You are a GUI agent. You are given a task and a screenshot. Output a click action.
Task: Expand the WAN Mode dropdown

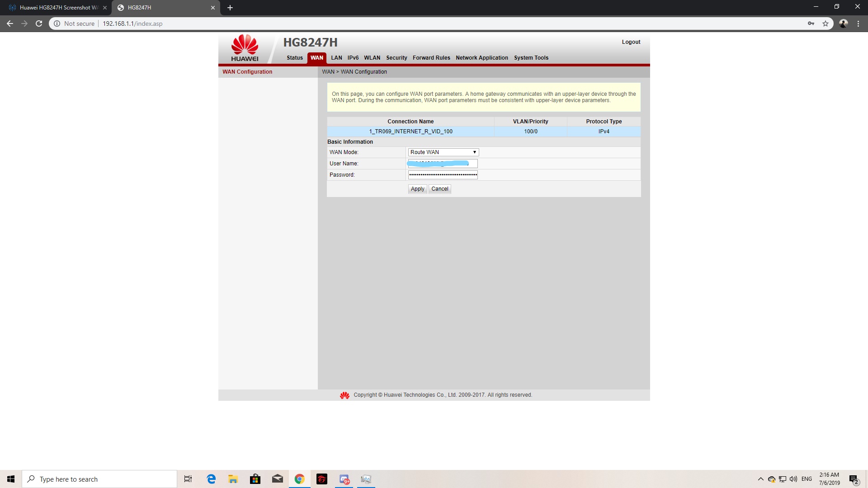click(x=443, y=152)
